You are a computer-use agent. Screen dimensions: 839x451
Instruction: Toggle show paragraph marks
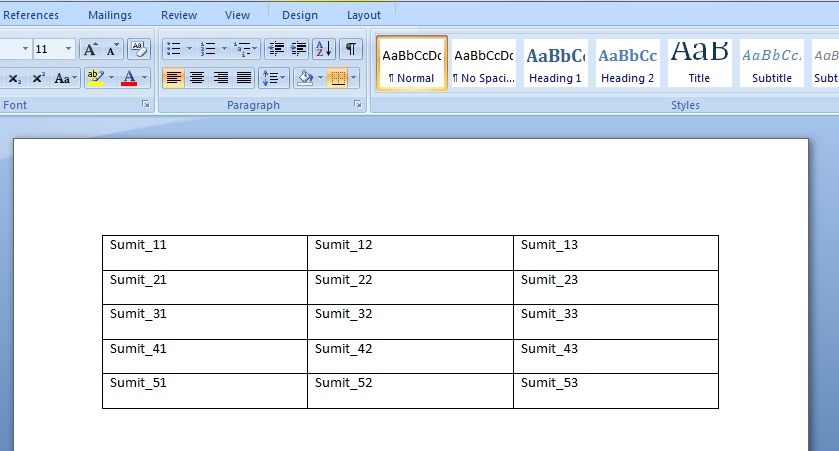point(350,49)
